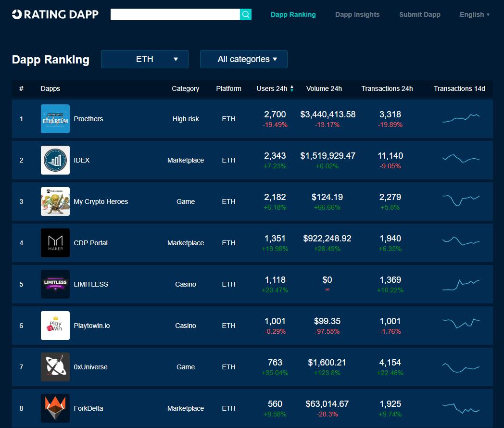Click the Dapp Ranking page heading
This screenshot has width=504, height=428.
[x=51, y=60]
